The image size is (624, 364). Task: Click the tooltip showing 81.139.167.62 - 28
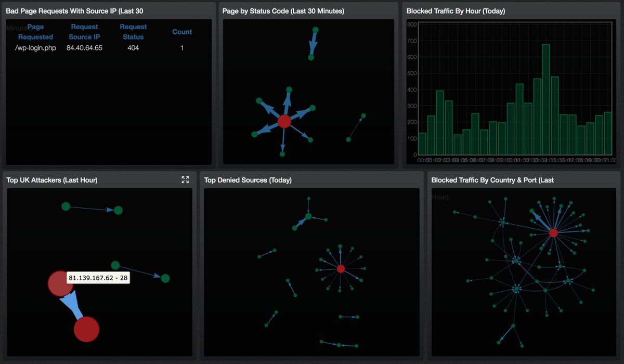click(98, 279)
